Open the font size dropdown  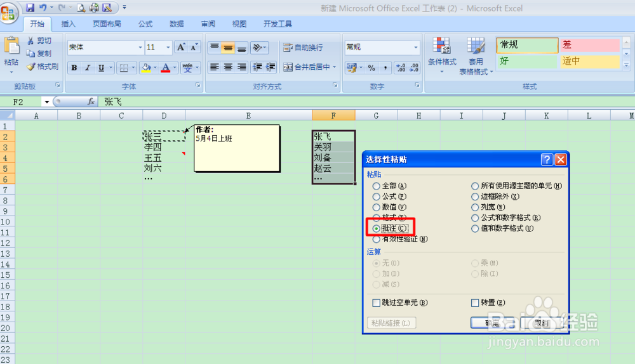168,48
